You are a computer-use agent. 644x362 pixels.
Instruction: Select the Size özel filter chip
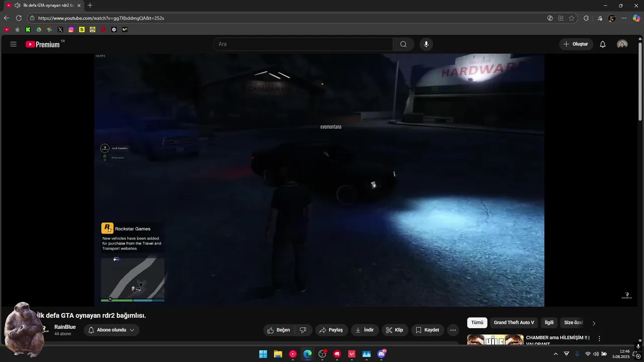point(573,323)
